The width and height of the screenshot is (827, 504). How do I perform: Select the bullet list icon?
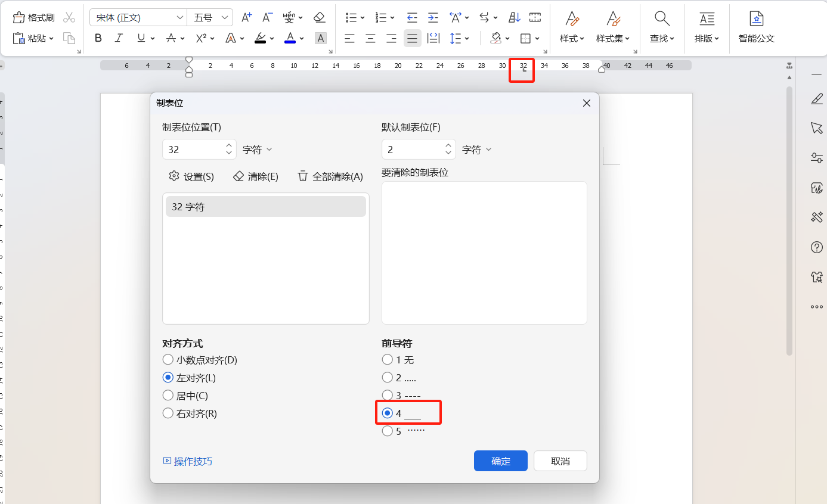(352, 17)
